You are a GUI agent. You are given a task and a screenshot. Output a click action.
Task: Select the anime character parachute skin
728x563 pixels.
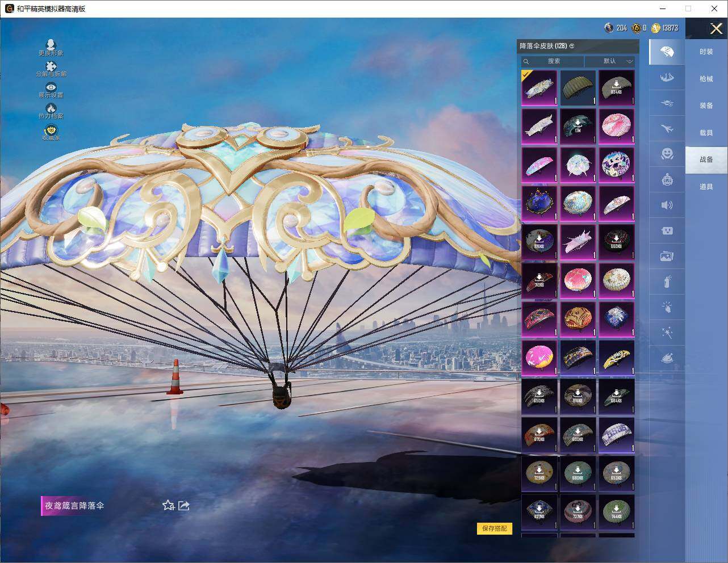tap(616, 165)
